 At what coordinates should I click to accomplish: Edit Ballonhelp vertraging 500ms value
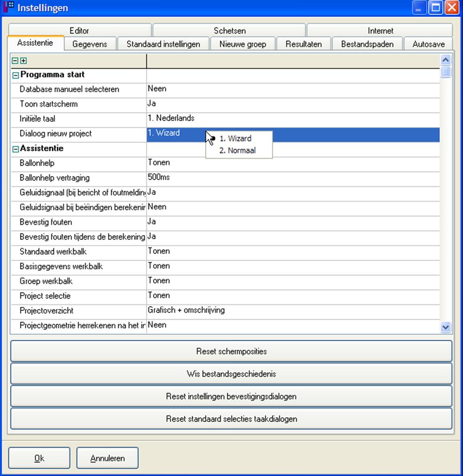[293, 179]
